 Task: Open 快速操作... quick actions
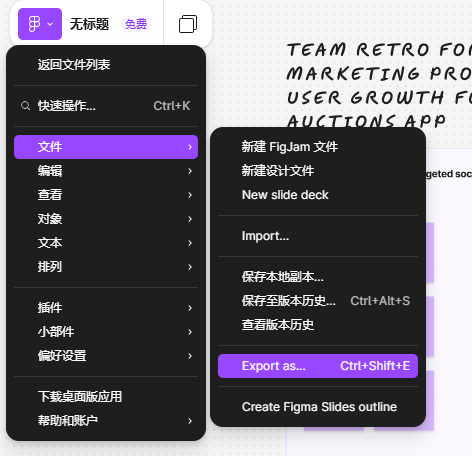106,106
